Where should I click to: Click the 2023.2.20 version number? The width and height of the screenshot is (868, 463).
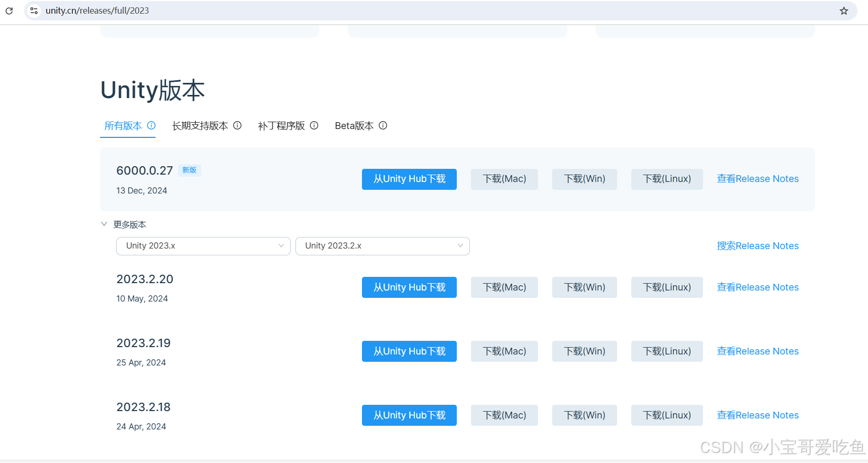coord(145,279)
